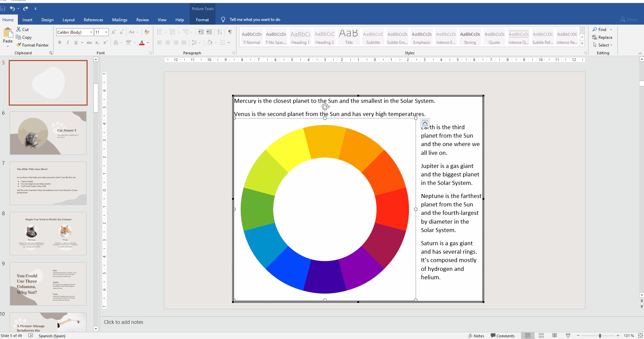The height and width of the screenshot is (339, 644).
Task: Toggle the Comments pane in status bar
Action: coord(503,336)
